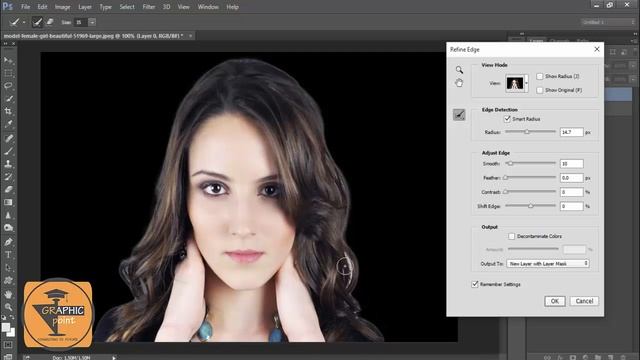Choose the Erase Refinements tool in the options bar
640x360 pixels.
pyautogui.click(x=50, y=22)
